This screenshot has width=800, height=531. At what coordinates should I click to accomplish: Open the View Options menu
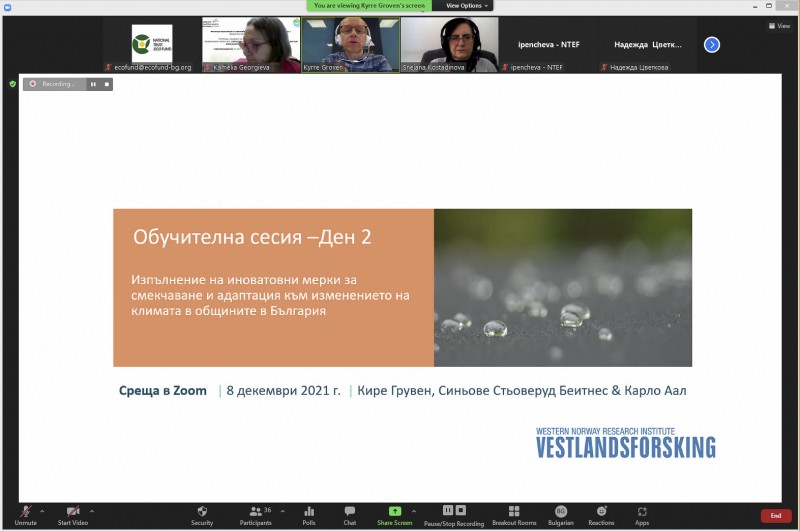point(463,5)
